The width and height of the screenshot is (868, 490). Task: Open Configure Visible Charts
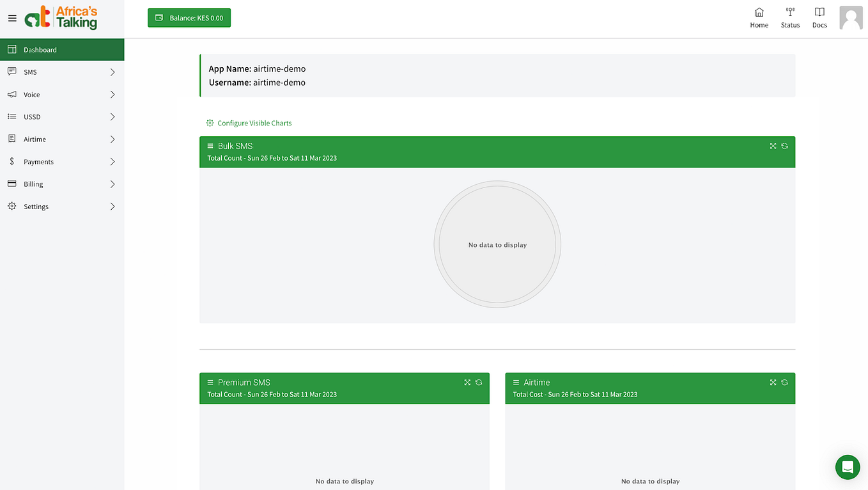pyautogui.click(x=254, y=123)
